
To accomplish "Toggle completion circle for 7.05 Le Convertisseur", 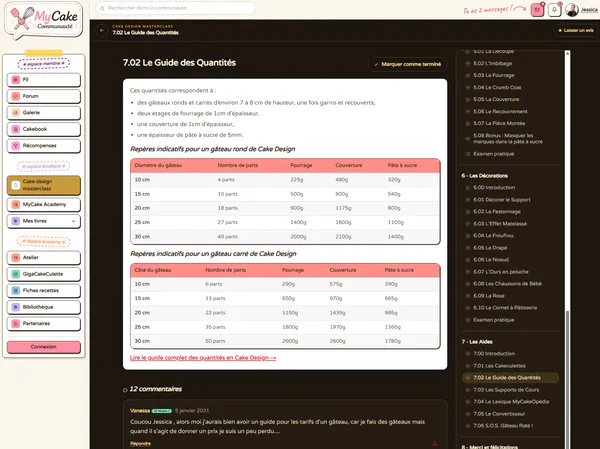I will pyautogui.click(x=468, y=414).
